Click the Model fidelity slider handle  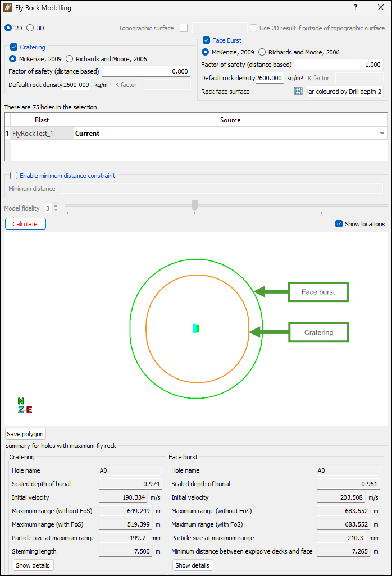point(195,205)
